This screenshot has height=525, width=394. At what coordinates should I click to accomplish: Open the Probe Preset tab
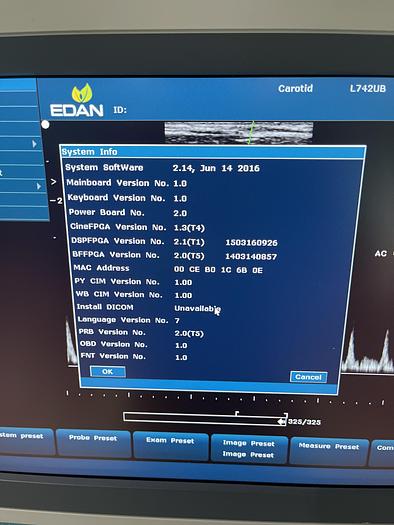(x=93, y=443)
